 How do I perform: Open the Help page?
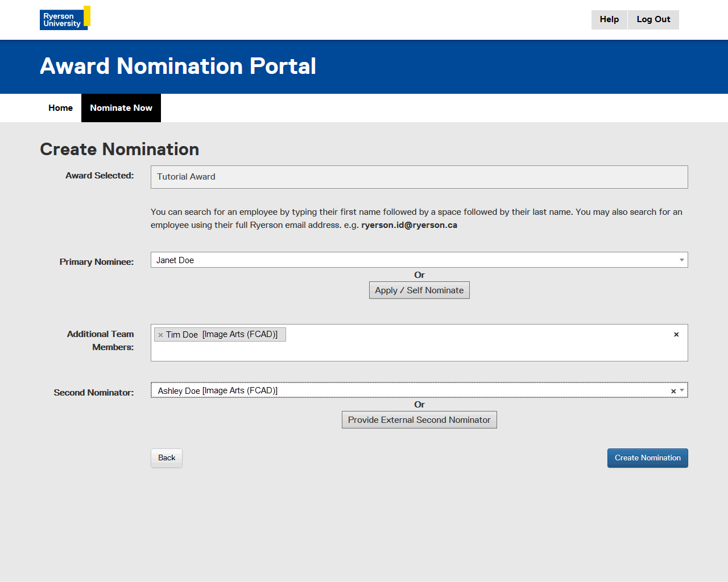(x=609, y=19)
